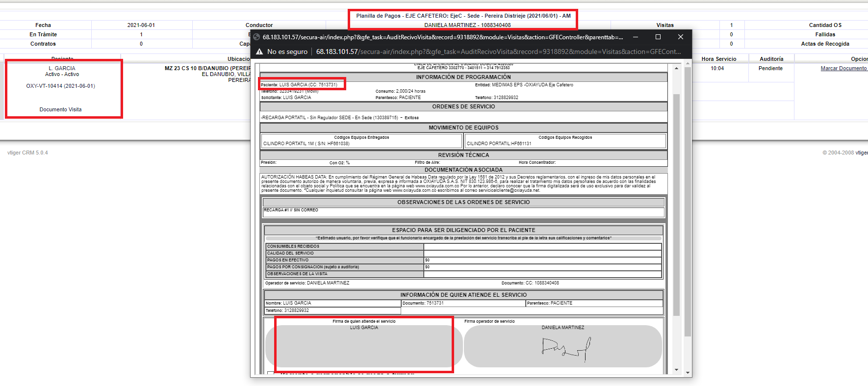Click 'CILINDRO PORTATIL 1M ( S/N: HF861038)' delivered equipment

pyautogui.click(x=306, y=144)
